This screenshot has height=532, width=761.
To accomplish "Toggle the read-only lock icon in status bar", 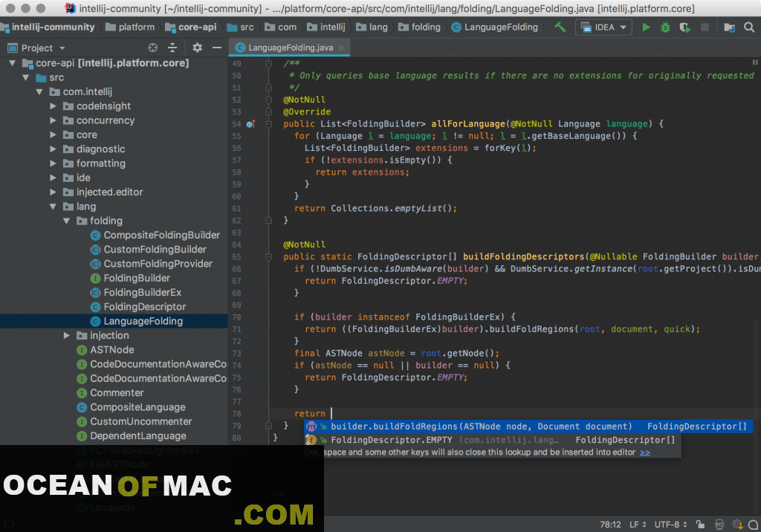I will (700, 525).
